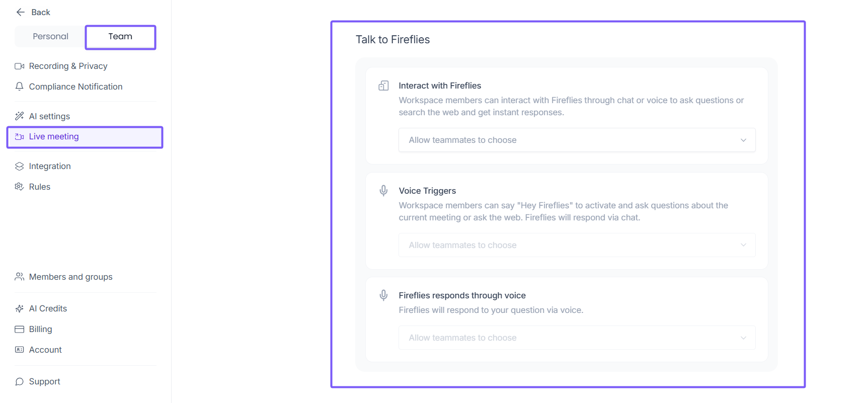
Task: Open Fireflies responds through voice dropdown
Action: click(x=577, y=338)
